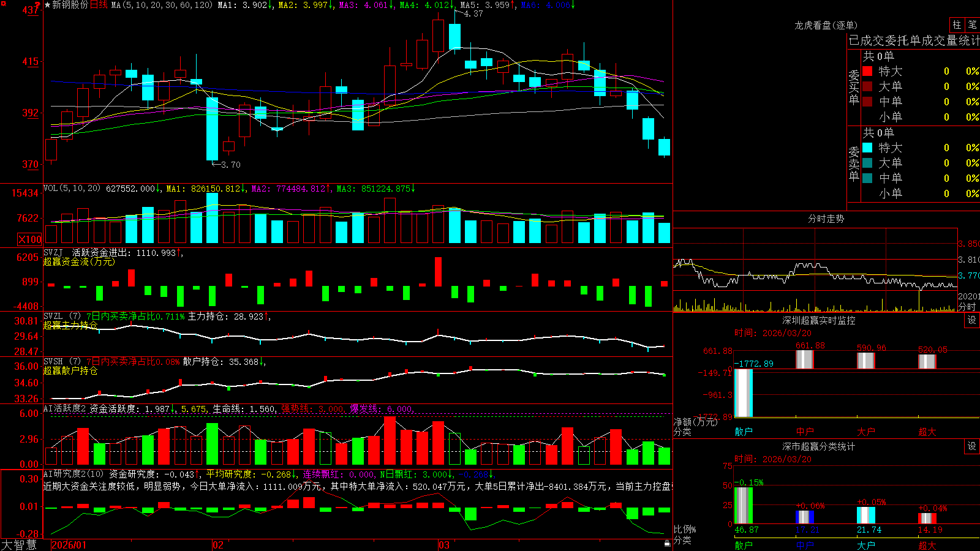This screenshot has width=980, height=551.
Task: Click the 大智慧 logo label
Action: click(19, 545)
